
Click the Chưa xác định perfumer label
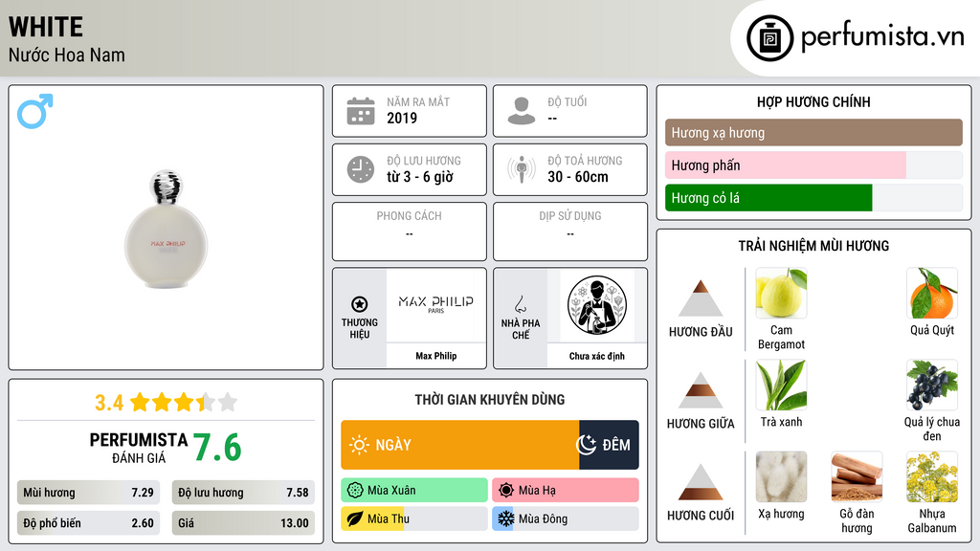point(597,356)
